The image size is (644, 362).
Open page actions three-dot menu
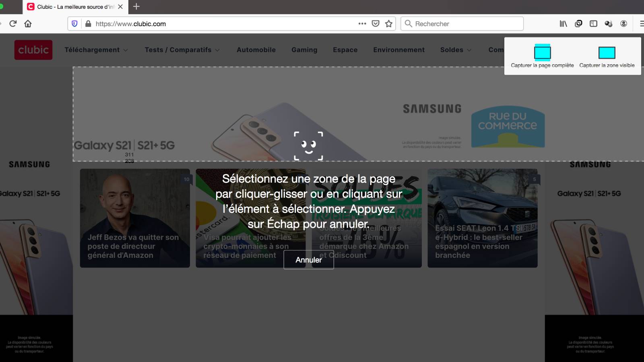362,24
